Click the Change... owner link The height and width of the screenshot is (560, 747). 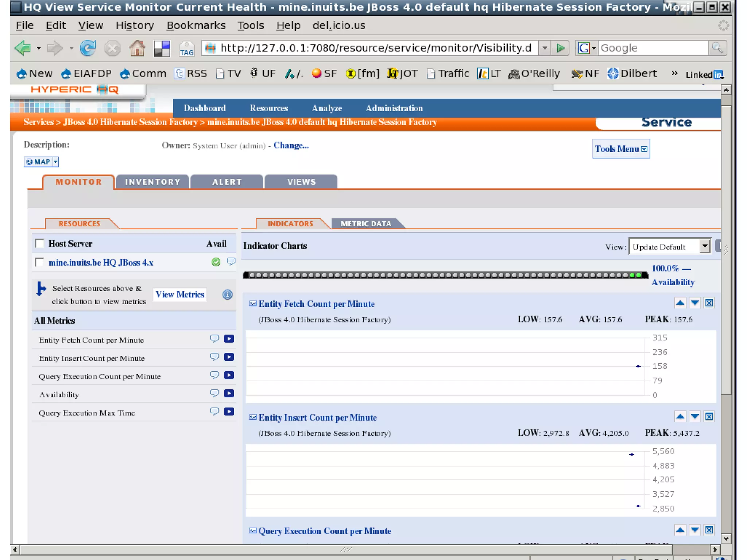pyautogui.click(x=291, y=146)
